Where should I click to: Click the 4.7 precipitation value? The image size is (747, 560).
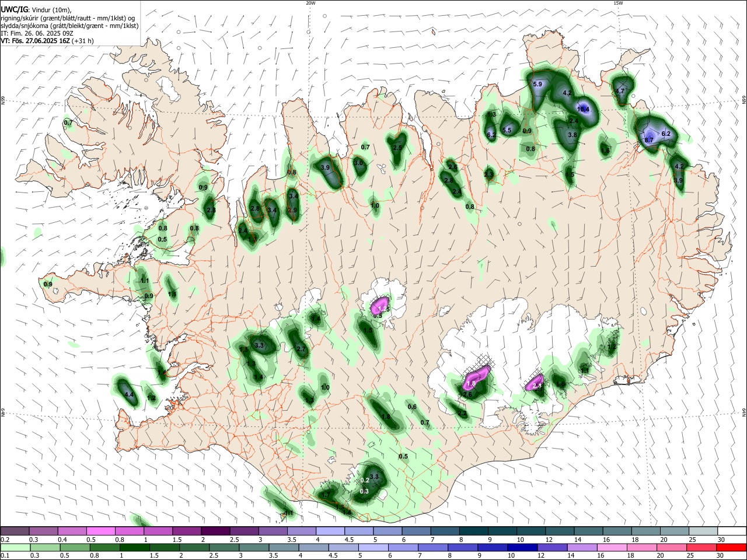(620, 91)
